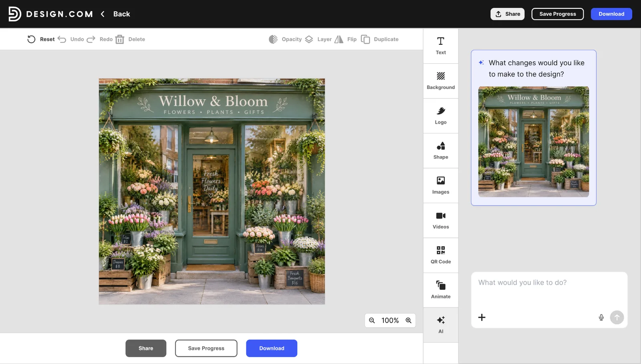The width and height of the screenshot is (641, 364).
Task: Click the Design.com logo
Action: [50, 14]
